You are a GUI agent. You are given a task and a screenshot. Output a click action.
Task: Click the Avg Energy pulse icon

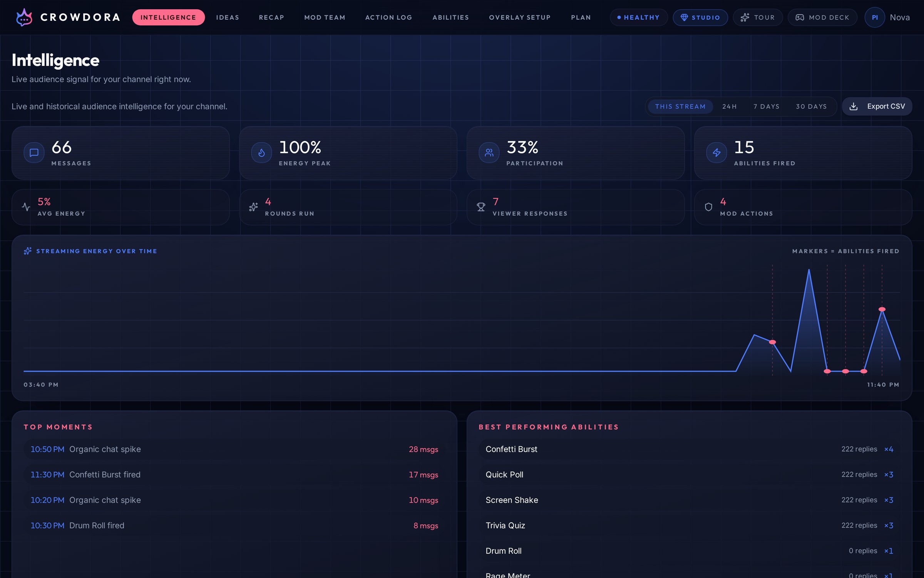point(26,207)
